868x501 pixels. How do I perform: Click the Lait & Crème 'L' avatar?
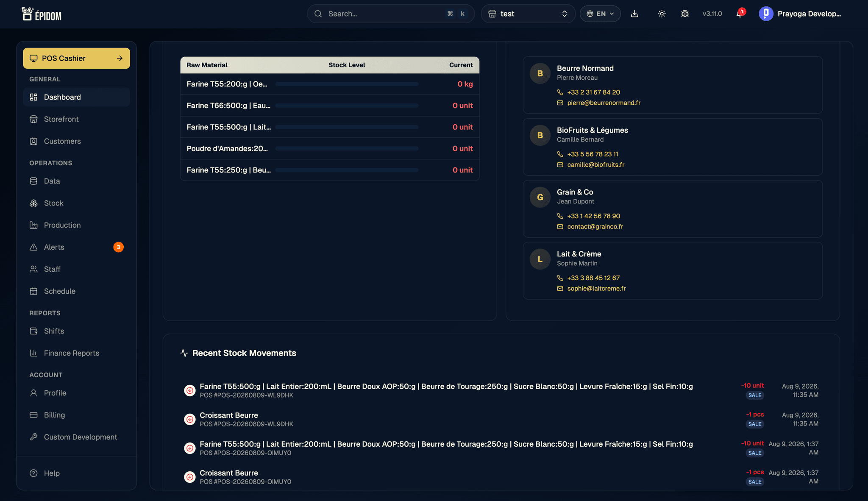point(540,259)
